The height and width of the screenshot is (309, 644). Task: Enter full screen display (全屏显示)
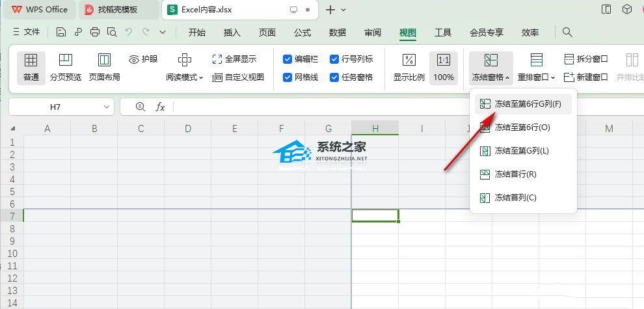[x=234, y=59]
